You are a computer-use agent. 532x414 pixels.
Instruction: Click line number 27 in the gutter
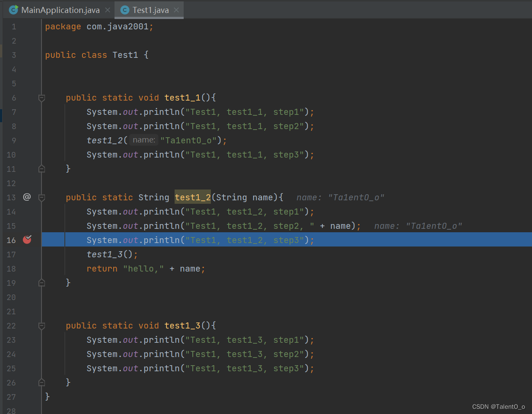pyautogui.click(x=11, y=397)
